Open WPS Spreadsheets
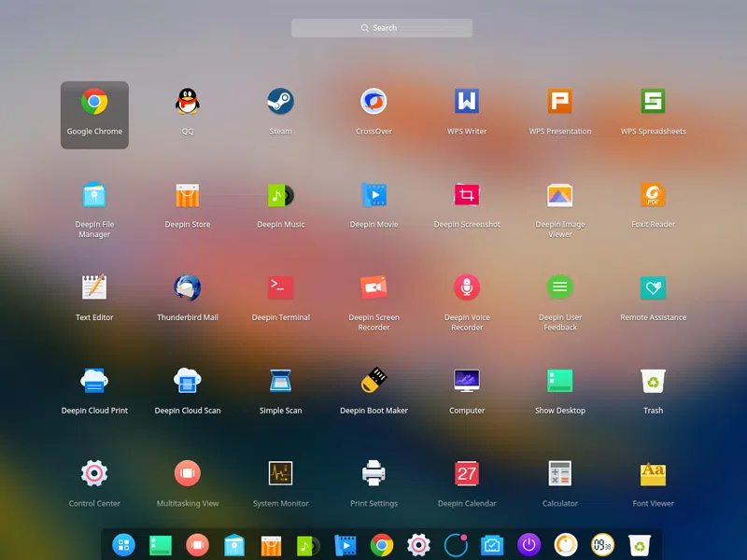This screenshot has width=747, height=560. click(653, 101)
